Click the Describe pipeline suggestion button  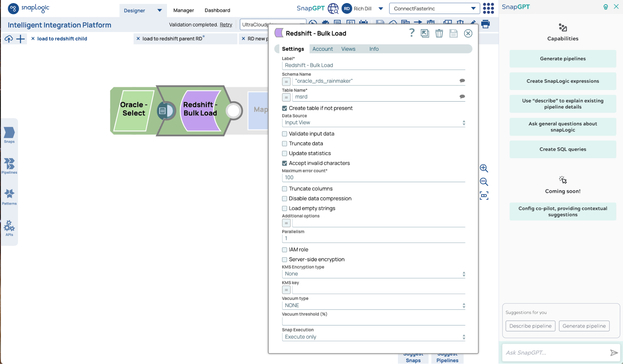pos(530,326)
